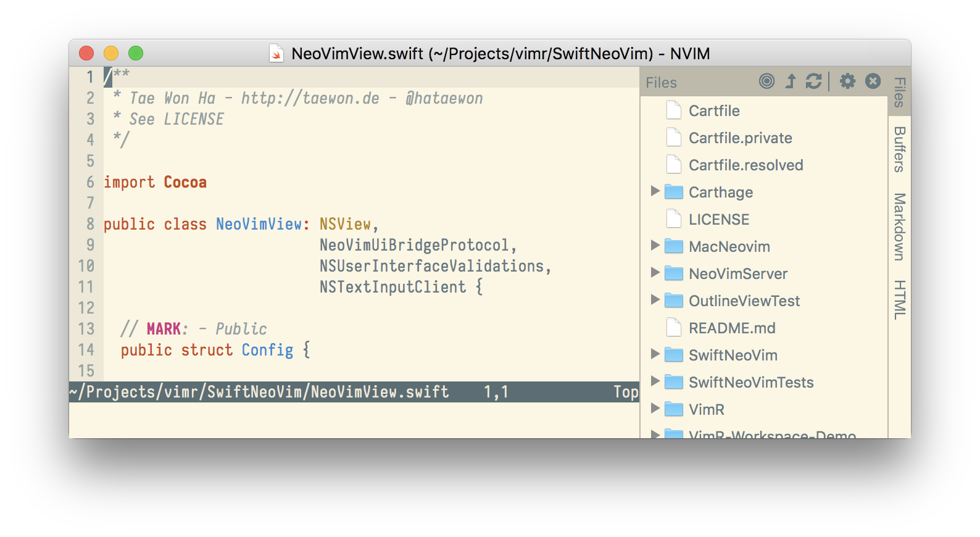Expand the SwiftNeoVim folder

[655, 354]
